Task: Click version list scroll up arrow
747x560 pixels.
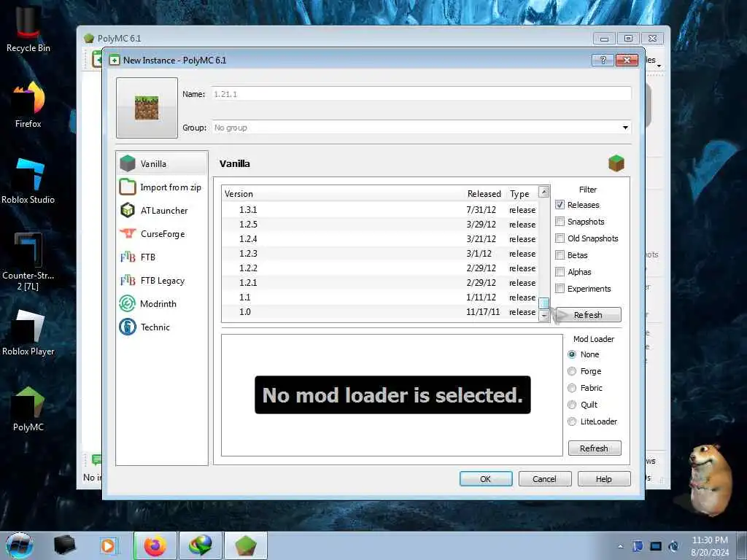Action: click(543, 192)
